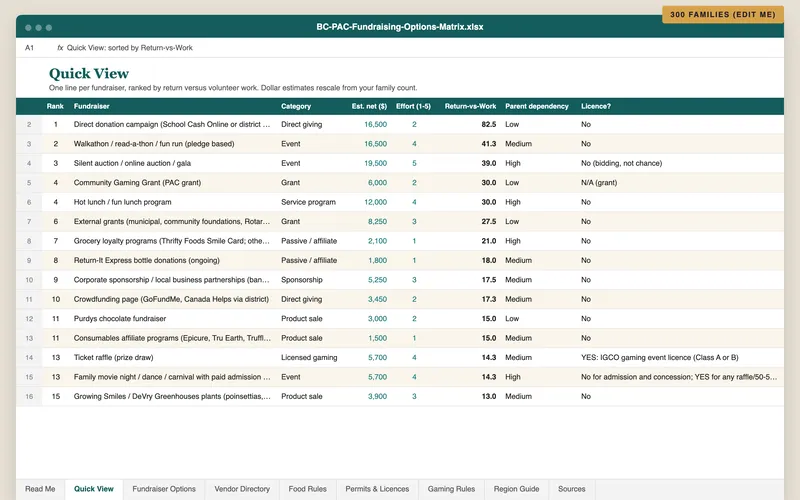Click the Return-vs-Work column header
This screenshot has width=800, height=500.
[x=470, y=106]
